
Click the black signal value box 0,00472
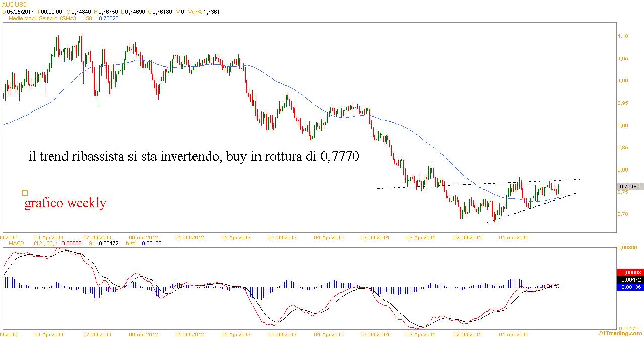click(x=630, y=279)
